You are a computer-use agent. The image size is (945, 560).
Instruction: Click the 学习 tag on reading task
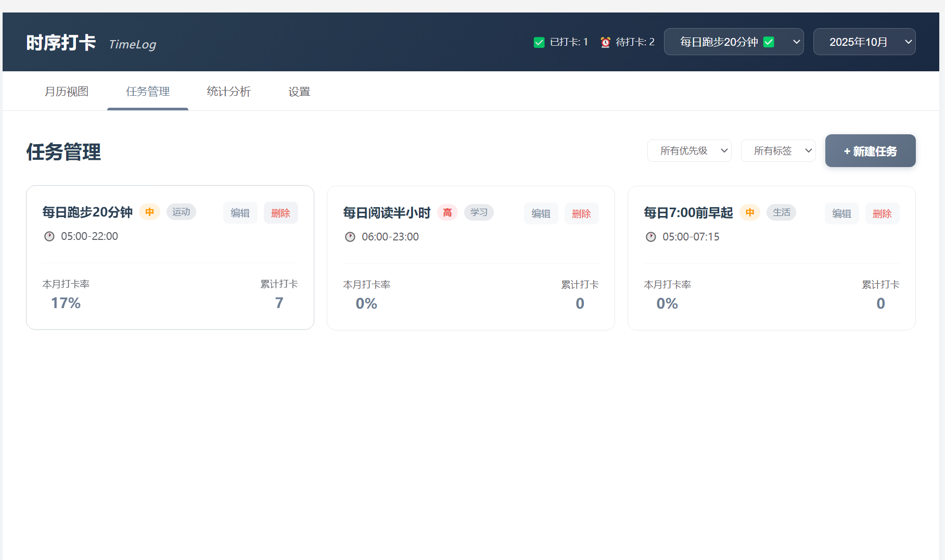[479, 212]
